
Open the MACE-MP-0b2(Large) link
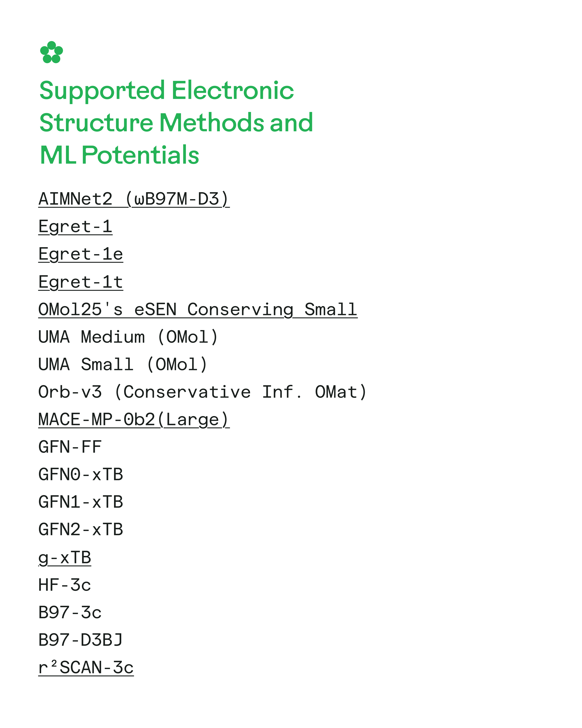(134, 420)
